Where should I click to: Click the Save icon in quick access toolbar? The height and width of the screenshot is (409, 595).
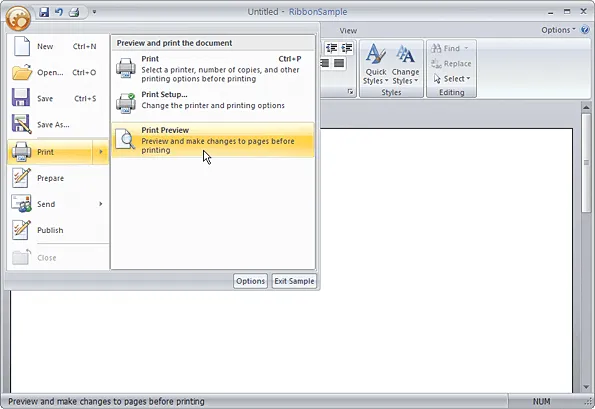(44, 12)
